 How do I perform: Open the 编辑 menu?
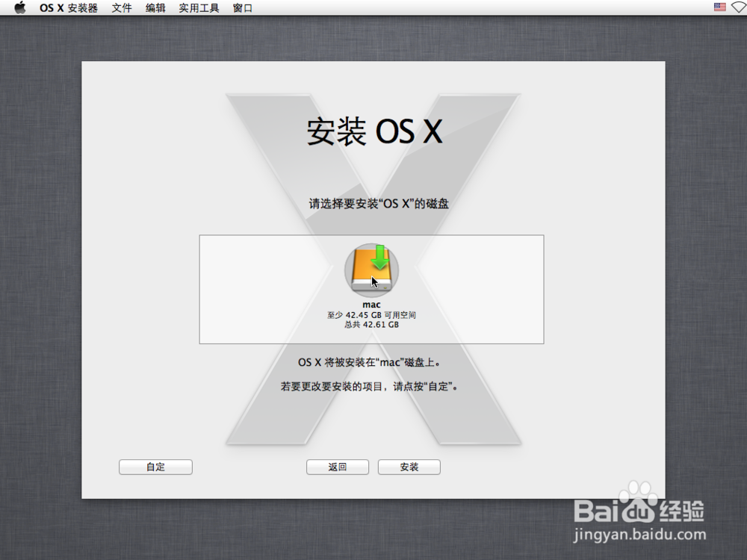[x=155, y=8]
